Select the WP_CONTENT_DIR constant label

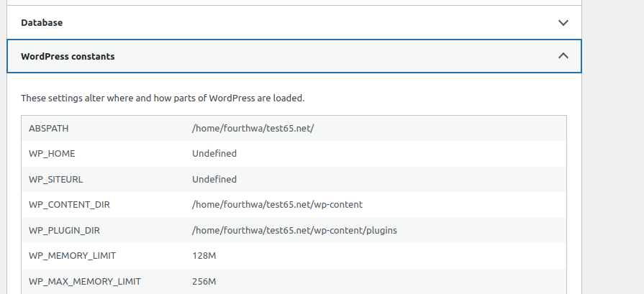(69, 204)
